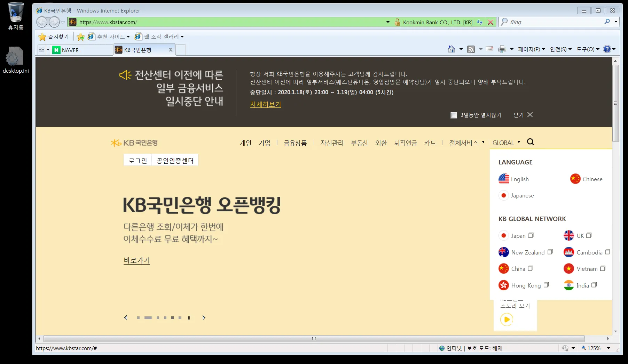Click the vertical scrollbar thumb

615,103
